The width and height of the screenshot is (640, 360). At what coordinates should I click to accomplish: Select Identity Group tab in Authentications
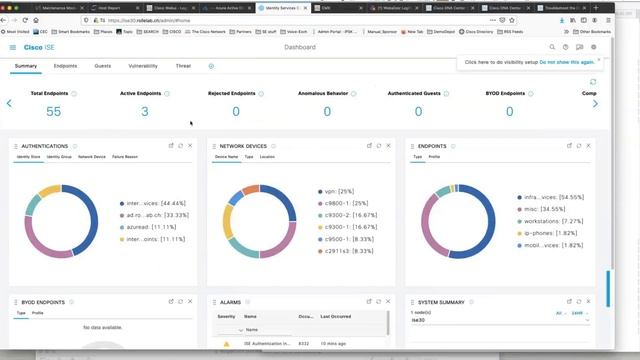(59, 157)
